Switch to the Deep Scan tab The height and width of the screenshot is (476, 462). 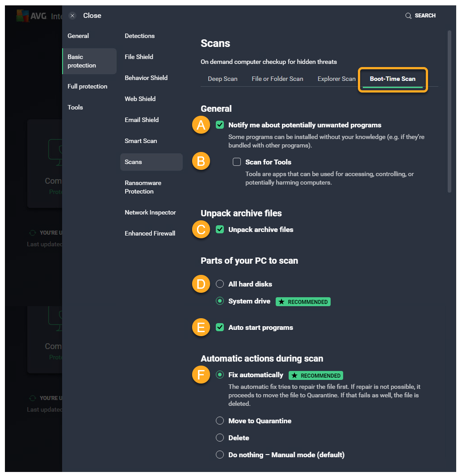click(223, 79)
